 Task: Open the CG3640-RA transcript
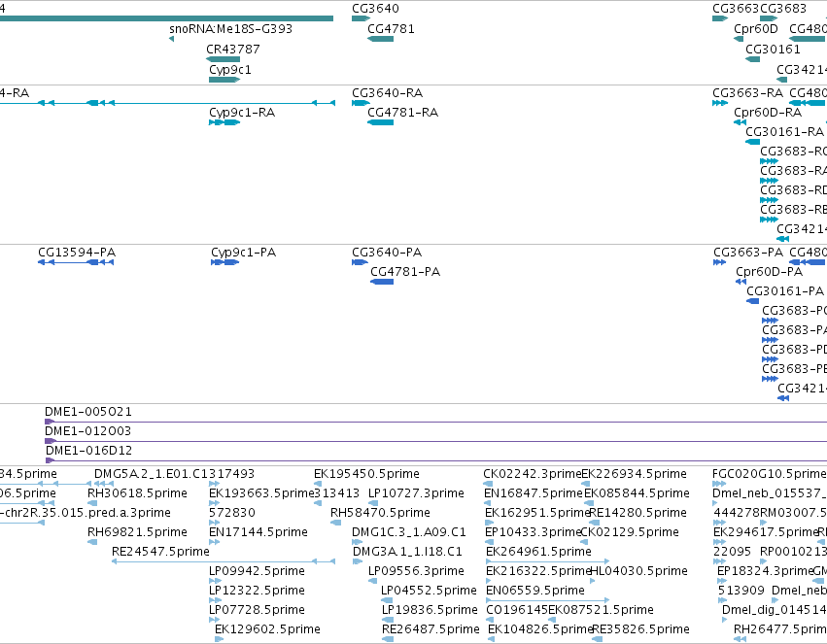(361, 103)
